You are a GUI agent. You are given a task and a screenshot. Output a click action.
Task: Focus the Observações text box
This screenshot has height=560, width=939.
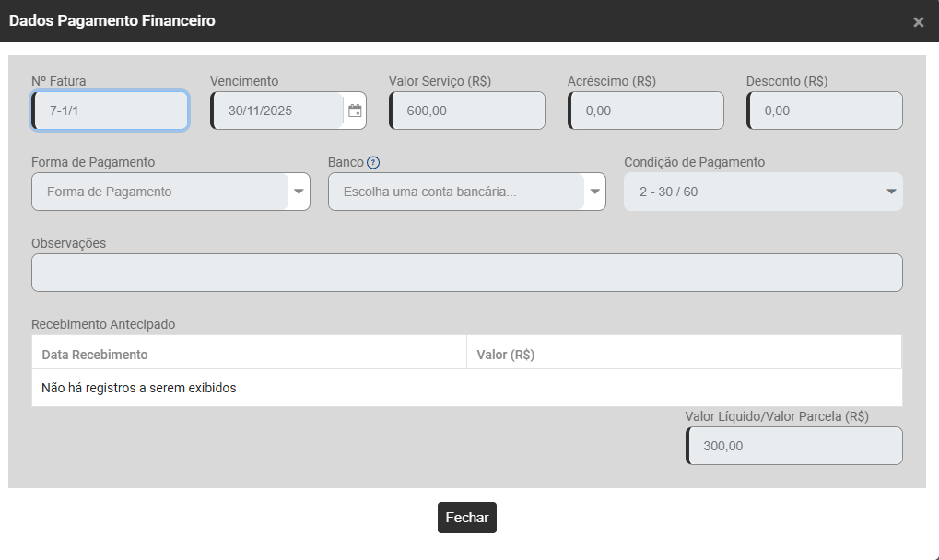[x=467, y=273]
